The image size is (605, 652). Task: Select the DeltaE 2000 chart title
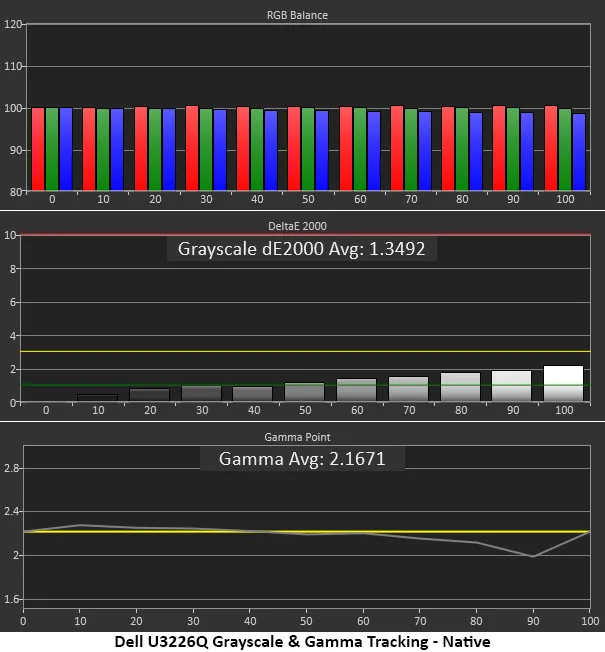(303, 227)
